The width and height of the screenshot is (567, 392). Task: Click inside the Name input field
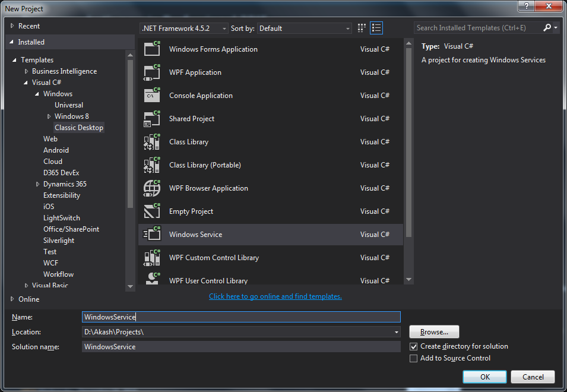237,317
